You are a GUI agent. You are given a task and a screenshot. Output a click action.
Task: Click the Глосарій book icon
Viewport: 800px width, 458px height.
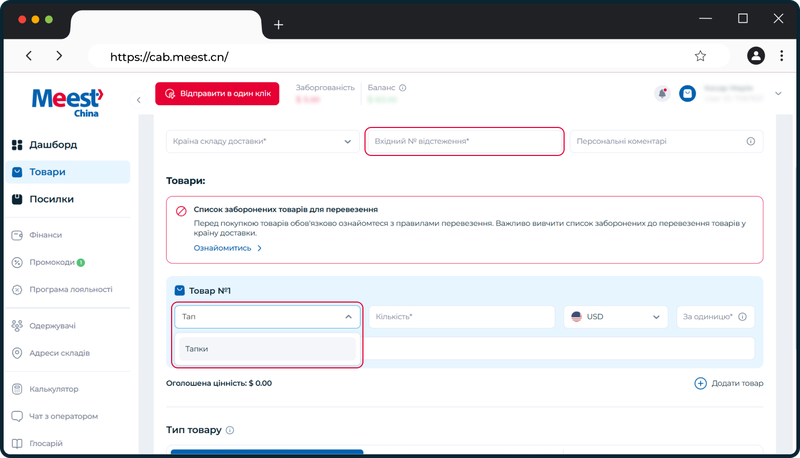point(17,443)
